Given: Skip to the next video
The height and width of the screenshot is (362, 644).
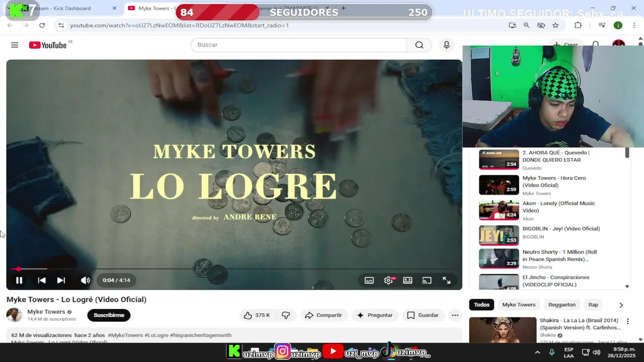Looking at the screenshot, I should click(x=61, y=281).
